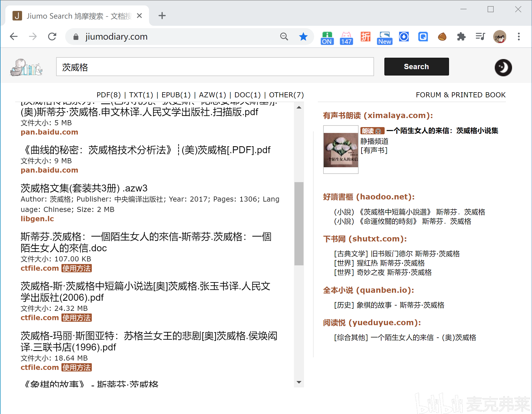Viewport: 532px width, 414px height.
Task: Click the browser forward arrow
Action: point(33,36)
